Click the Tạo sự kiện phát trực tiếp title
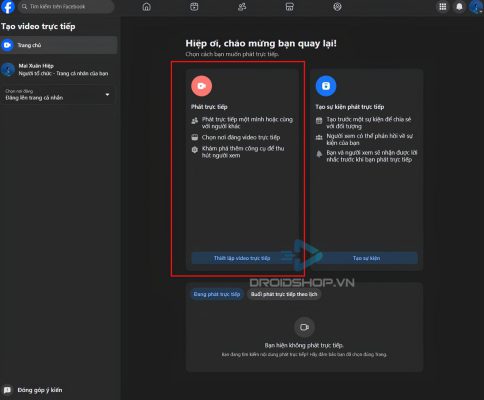 coord(350,107)
